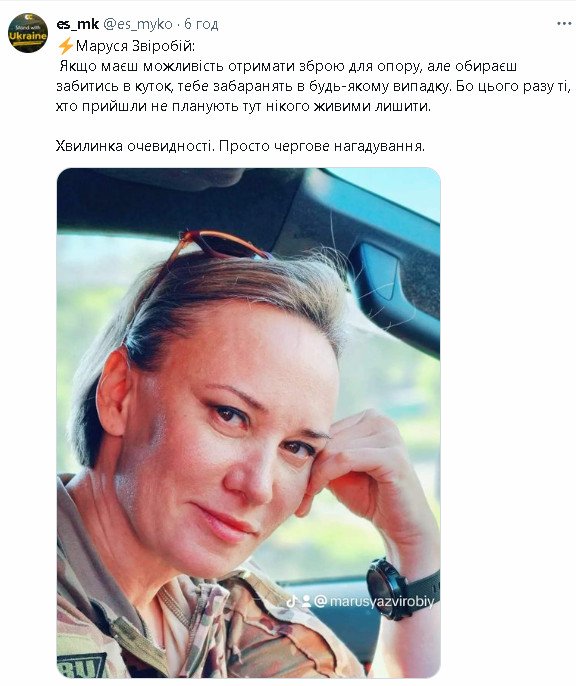Click the text 'Просто чергове нагадування'

click(x=322, y=146)
